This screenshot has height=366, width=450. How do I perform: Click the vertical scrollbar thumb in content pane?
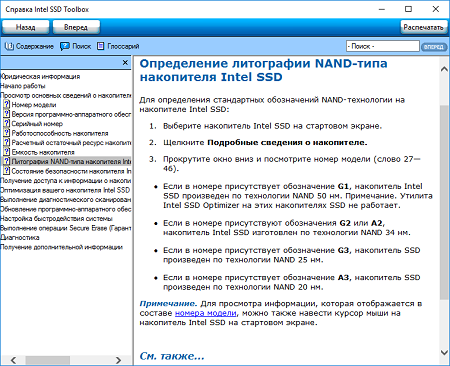pyautogui.click(x=444, y=202)
